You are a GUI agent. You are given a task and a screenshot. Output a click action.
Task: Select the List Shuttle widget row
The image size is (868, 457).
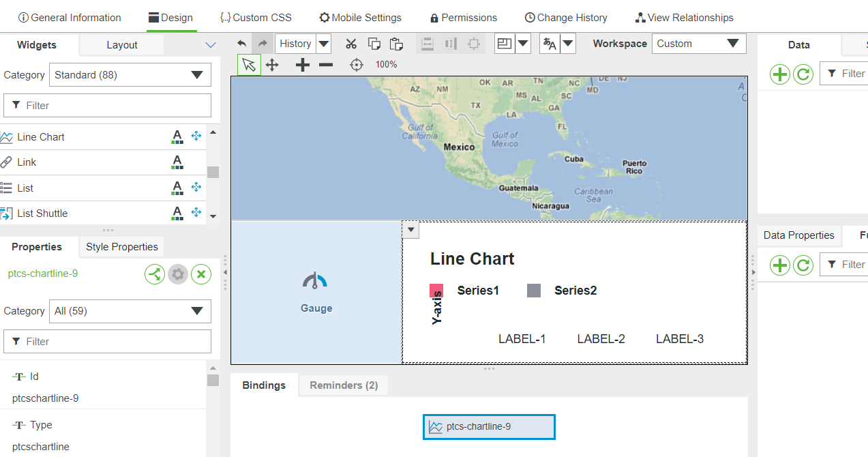point(103,213)
